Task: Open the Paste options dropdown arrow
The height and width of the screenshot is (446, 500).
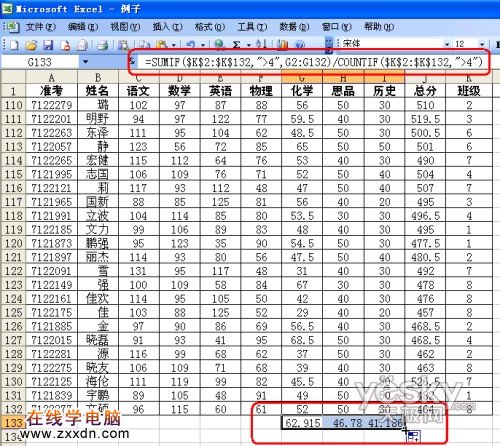Action: pos(174,45)
